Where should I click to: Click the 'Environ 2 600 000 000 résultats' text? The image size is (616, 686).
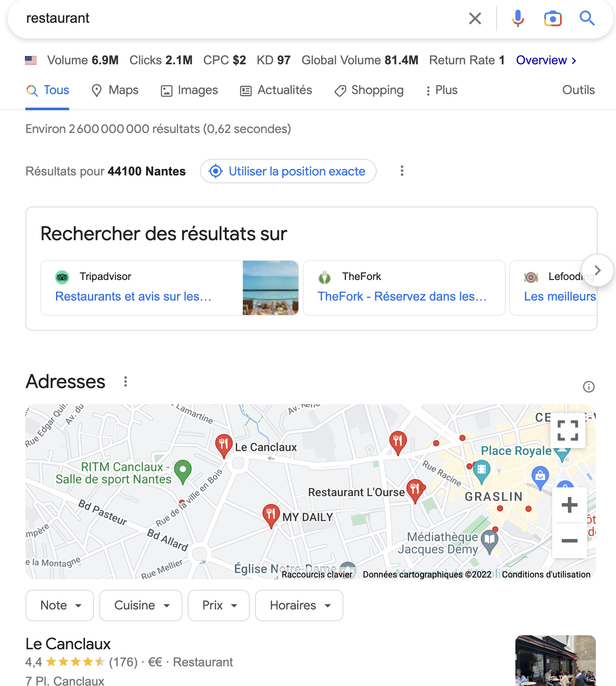pos(158,129)
